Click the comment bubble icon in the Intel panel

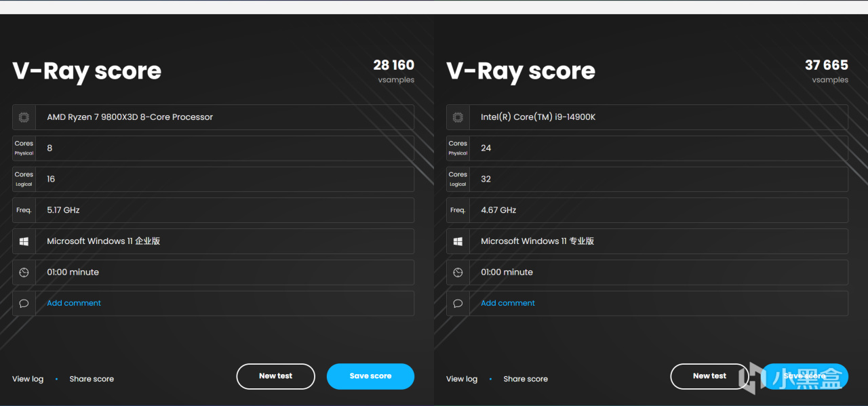coord(458,304)
